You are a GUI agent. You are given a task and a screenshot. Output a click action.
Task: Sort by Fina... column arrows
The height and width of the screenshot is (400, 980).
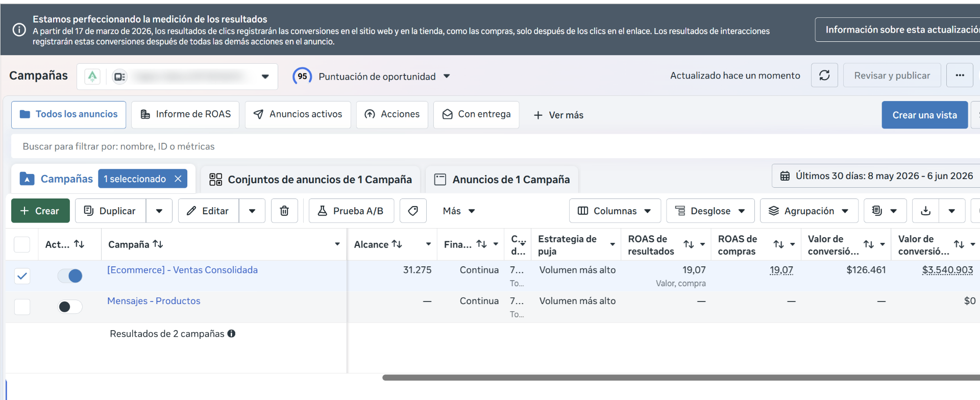pos(481,244)
